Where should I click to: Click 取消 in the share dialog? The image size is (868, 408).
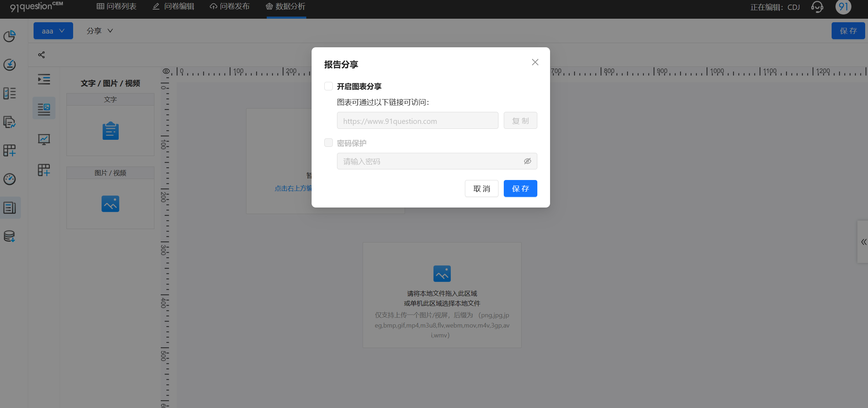point(482,188)
